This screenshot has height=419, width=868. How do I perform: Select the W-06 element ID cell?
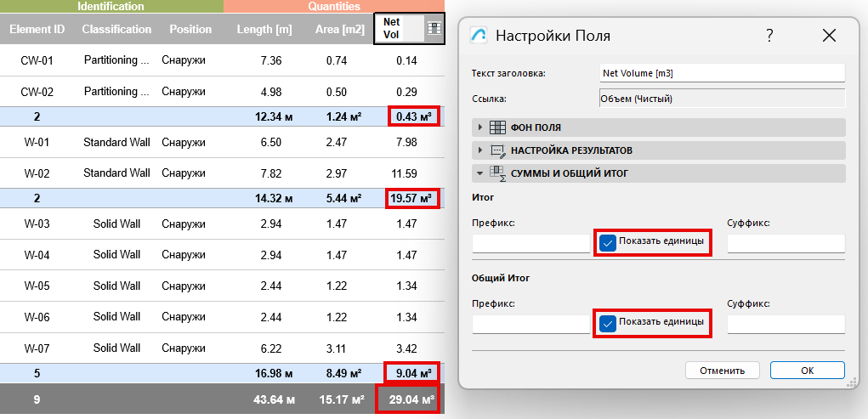(37, 317)
